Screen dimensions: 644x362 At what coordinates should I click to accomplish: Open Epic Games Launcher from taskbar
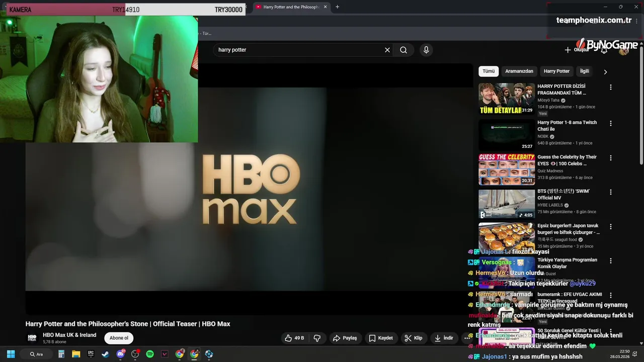point(91,354)
